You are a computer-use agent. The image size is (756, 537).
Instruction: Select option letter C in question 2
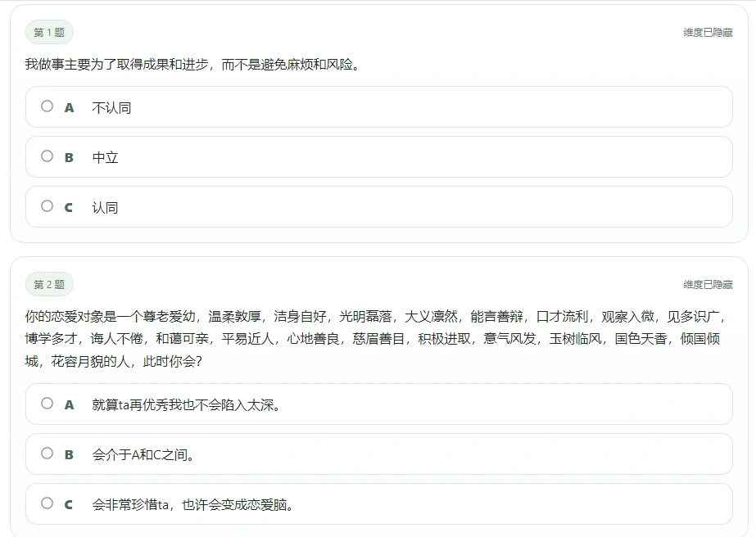coord(69,504)
